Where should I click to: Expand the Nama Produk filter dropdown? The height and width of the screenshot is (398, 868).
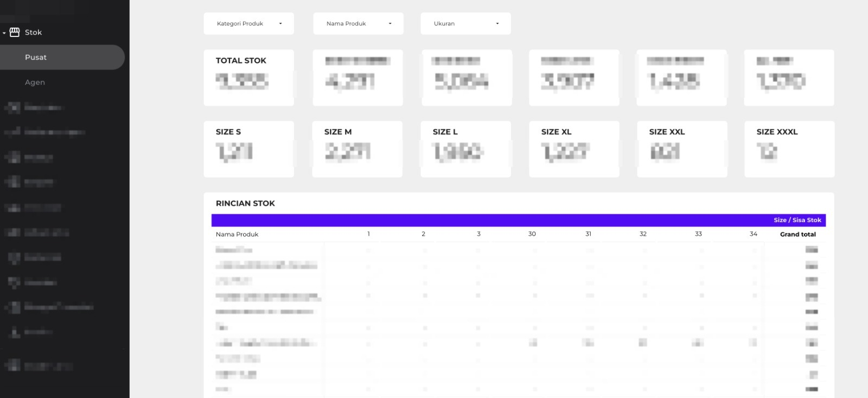tap(358, 24)
